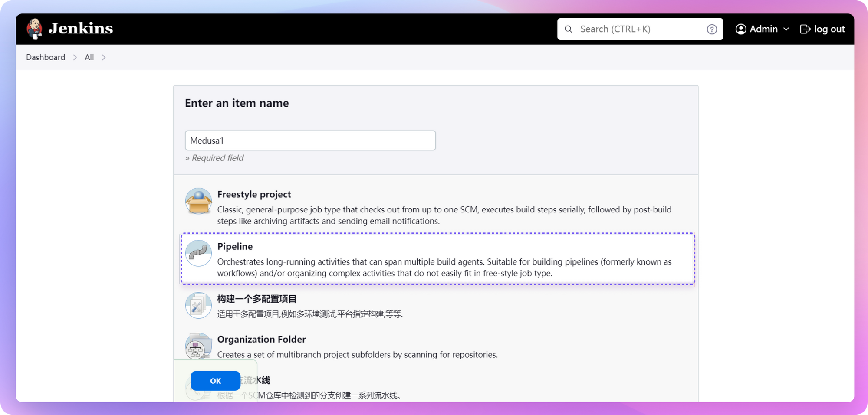Expand the chevron after Dashboard breadcrumb

pyautogui.click(x=75, y=57)
